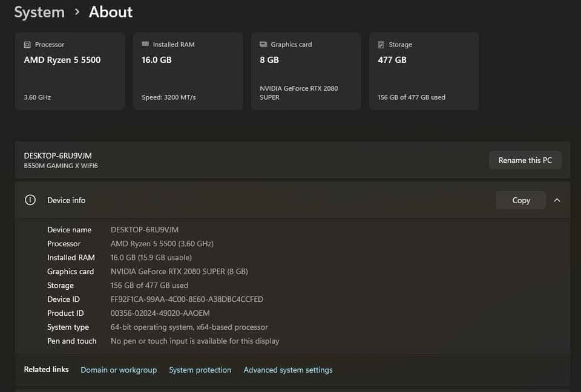Select the Device ID value FF92F1CA
Image resolution: width=581 pixels, height=392 pixels.
[187, 299]
